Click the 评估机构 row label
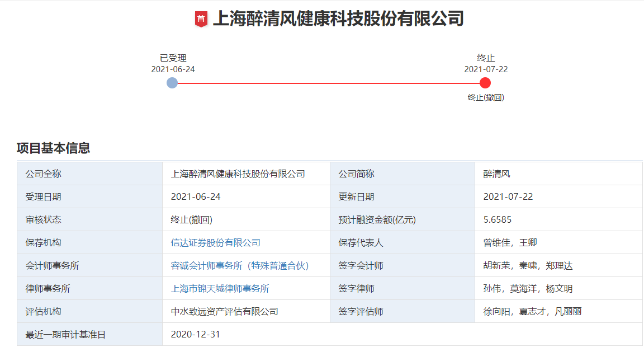This screenshot has width=644, height=347. (x=43, y=312)
